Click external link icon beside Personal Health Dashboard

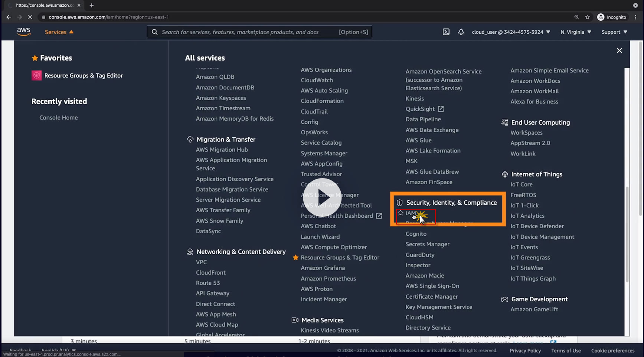[379, 216]
